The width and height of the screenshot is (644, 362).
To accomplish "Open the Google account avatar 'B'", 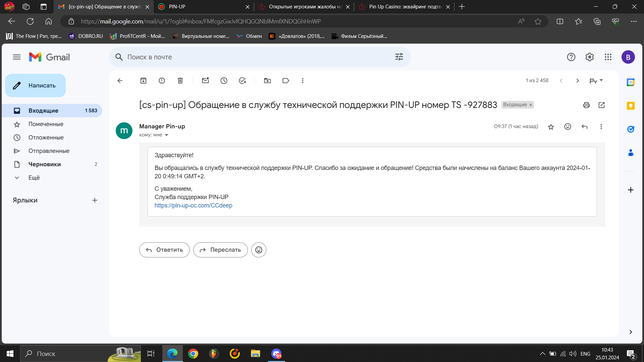I will click(628, 57).
